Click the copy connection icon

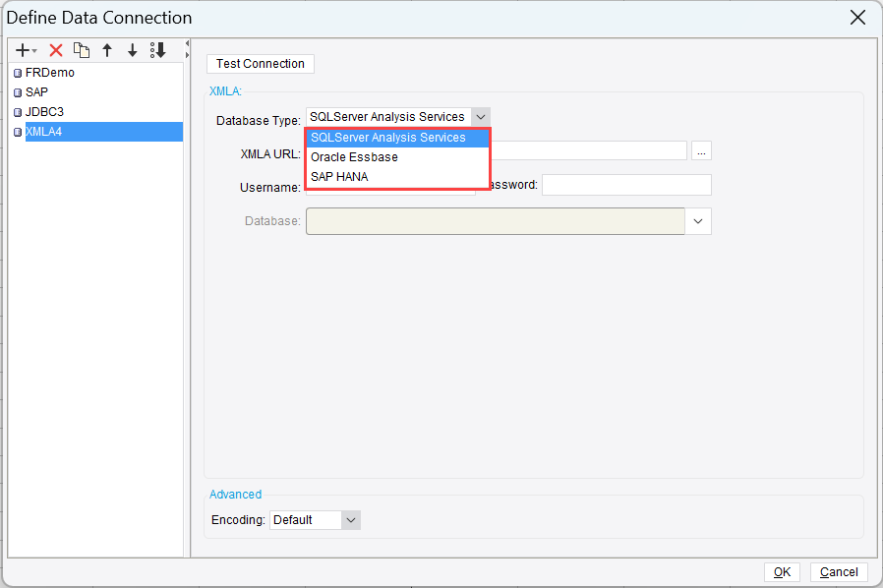(82, 50)
